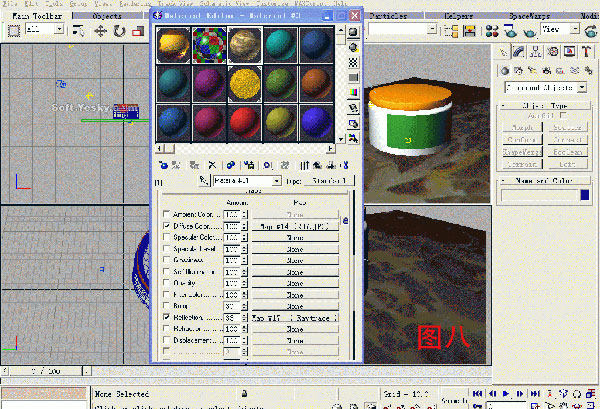Select the Shapes category icon
Viewport: 600px width, 409px height.
[x=518, y=70]
